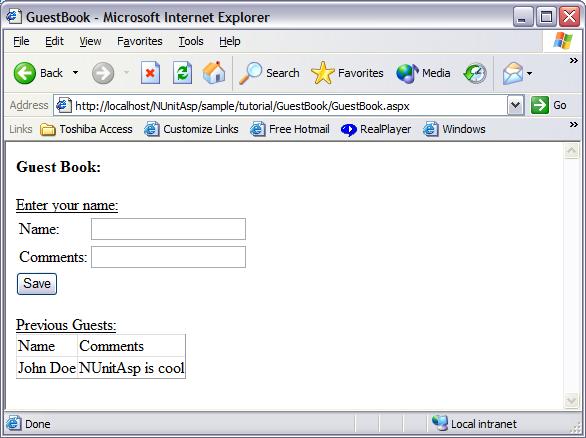Click the Stop loading icon

(150, 73)
